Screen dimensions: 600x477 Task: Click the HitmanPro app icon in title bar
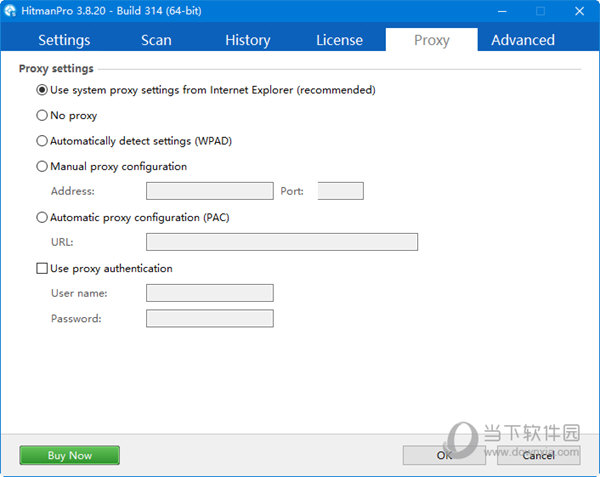coord(10,10)
